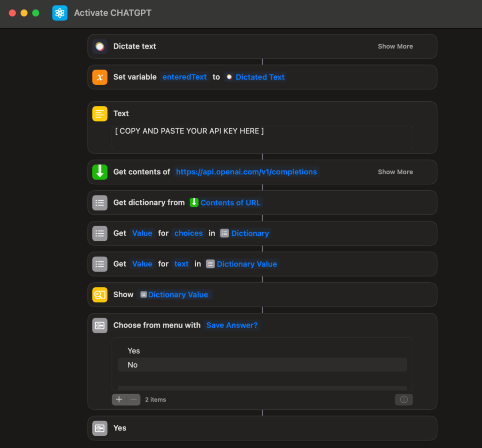482x448 pixels.
Task: Expand Show More on Dictate text
Action: (395, 46)
